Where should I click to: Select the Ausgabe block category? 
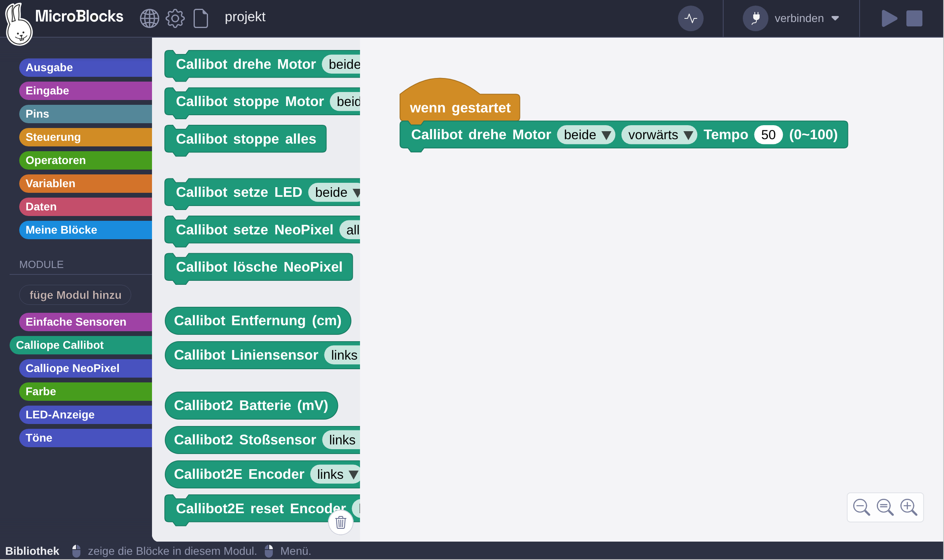[86, 67]
